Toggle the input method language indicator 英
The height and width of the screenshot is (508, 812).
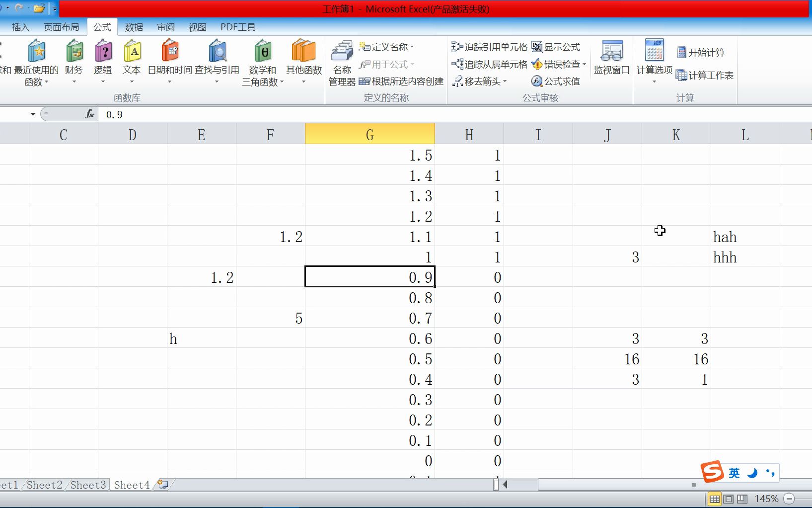tap(734, 473)
